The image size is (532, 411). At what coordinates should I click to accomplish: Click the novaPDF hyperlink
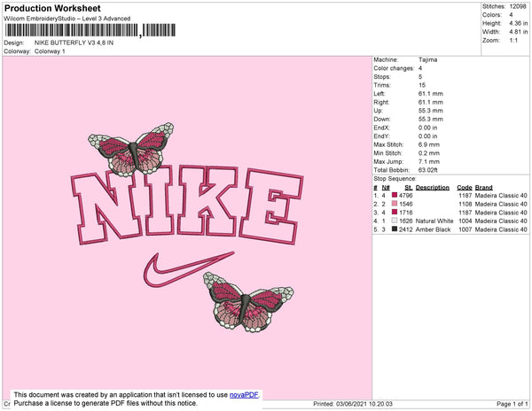click(244, 395)
